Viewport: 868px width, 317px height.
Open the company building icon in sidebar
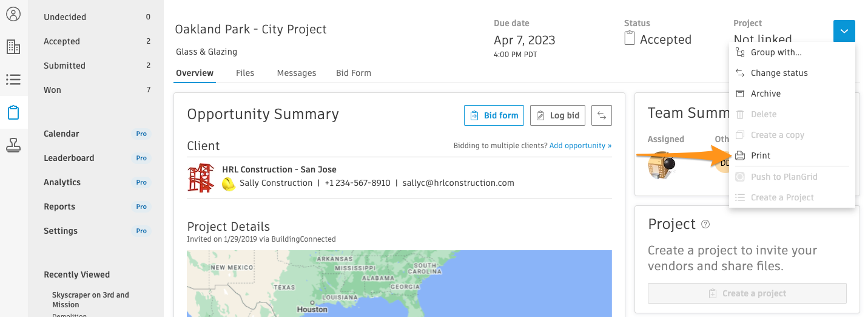point(13,47)
